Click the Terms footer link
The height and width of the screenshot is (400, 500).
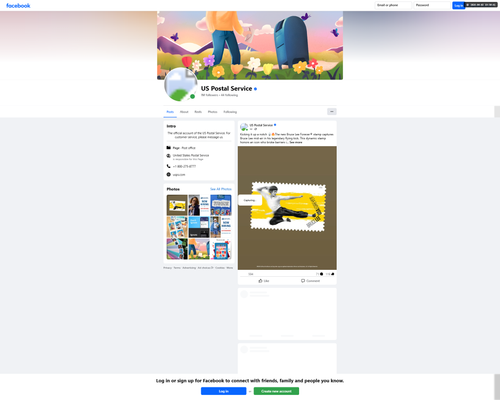[x=177, y=268]
